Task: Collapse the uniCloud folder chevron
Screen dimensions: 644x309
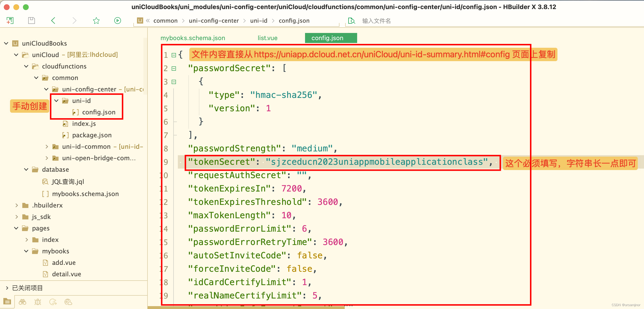Action: coord(16,55)
